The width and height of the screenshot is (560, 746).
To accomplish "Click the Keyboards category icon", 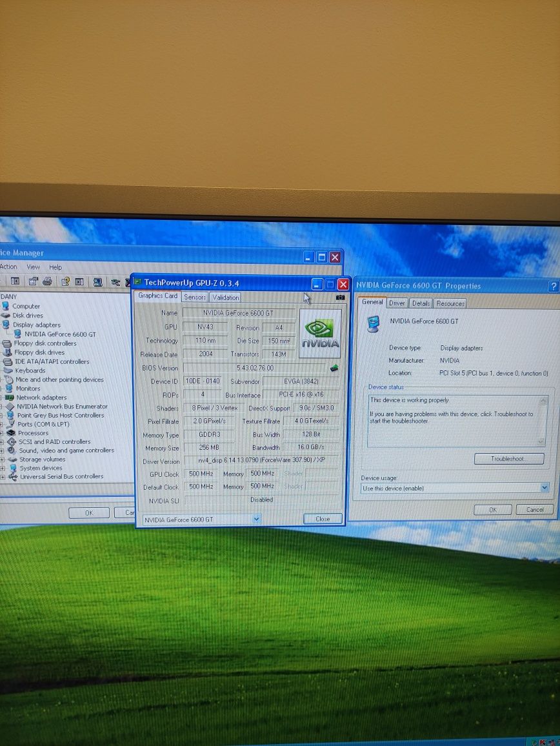I will [x=8, y=370].
